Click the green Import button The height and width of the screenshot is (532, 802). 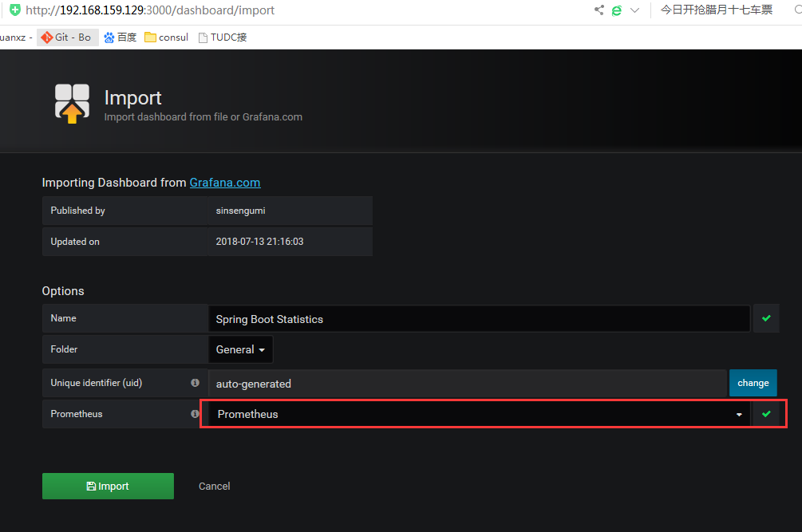[x=108, y=486]
